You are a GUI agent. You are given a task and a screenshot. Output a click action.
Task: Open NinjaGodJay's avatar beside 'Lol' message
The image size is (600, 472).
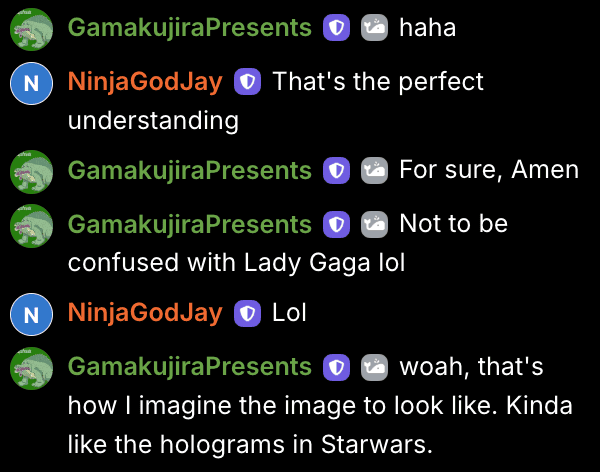pos(31,315)
